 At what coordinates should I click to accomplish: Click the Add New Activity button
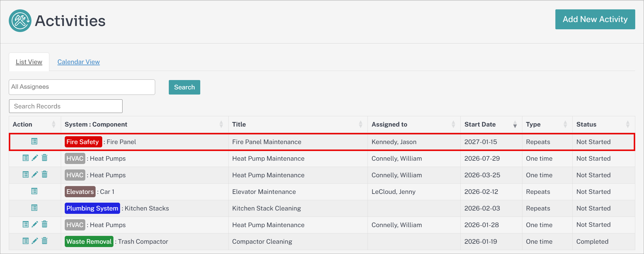pos(595,19)
